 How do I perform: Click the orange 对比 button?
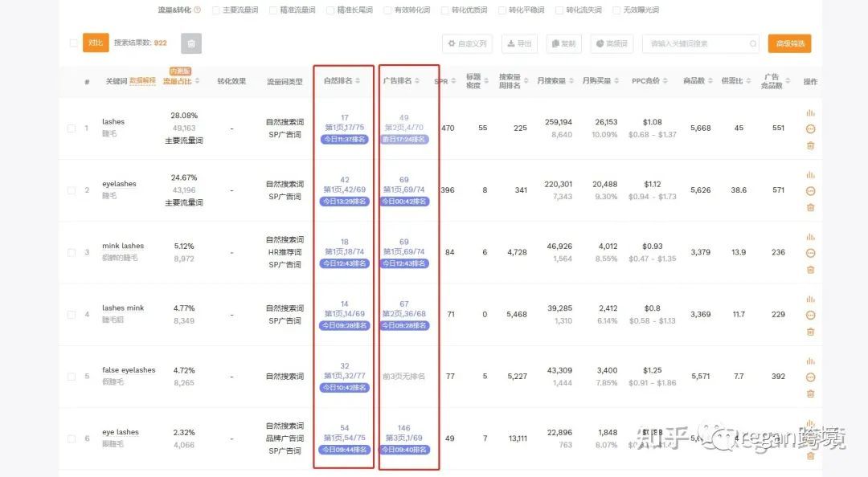[x=96, y=43]
